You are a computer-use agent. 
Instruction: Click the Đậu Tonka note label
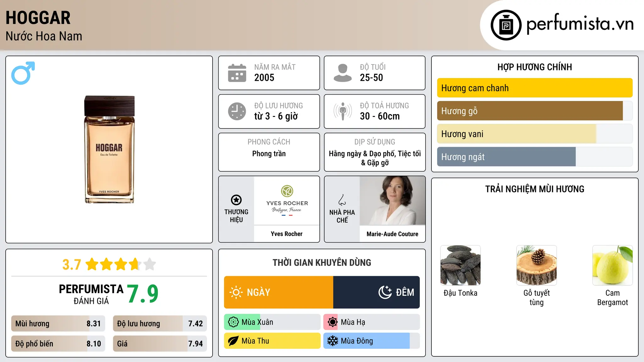460,293
